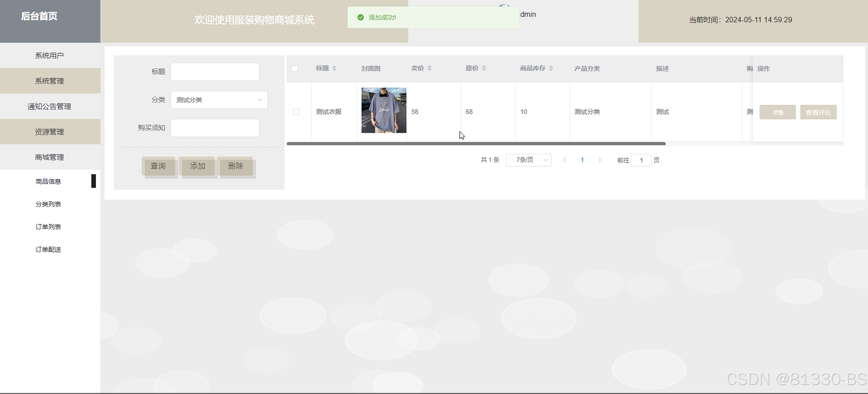
Task: Click 详情 button for 测试衣服
Action: point(777,112)
